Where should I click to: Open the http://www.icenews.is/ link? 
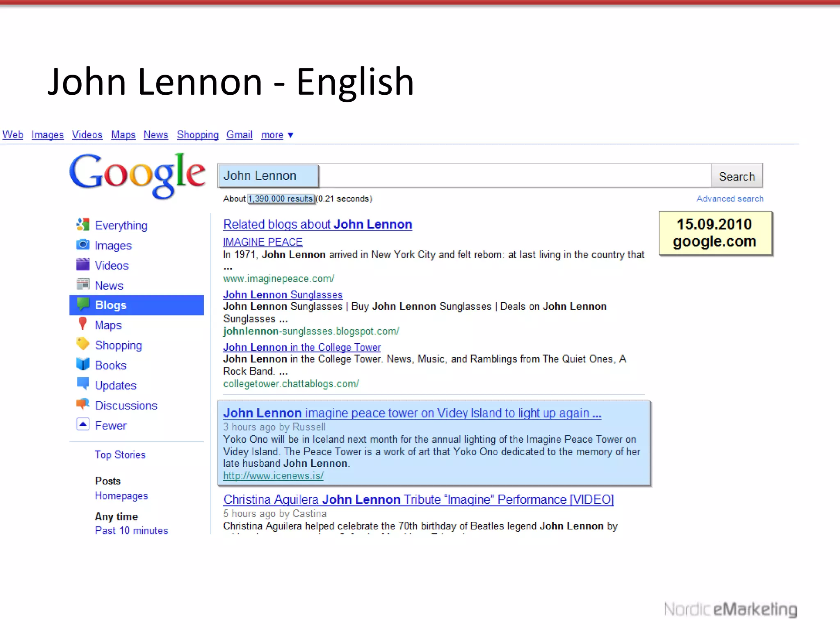pyautogui.click(x=273, y=476)
